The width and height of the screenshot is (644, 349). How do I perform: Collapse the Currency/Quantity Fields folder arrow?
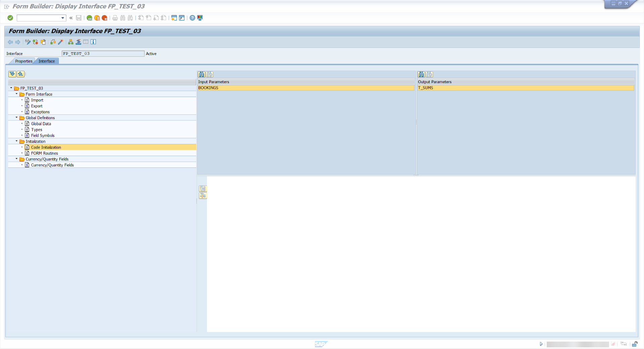(16, 159)
